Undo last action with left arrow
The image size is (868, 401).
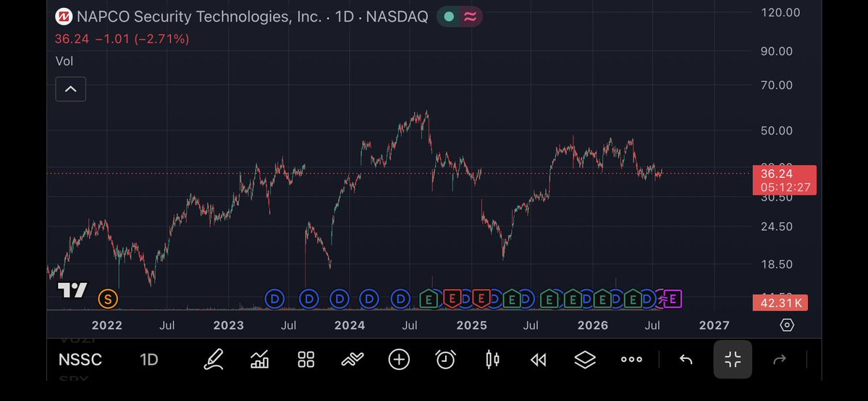[686, 360]
